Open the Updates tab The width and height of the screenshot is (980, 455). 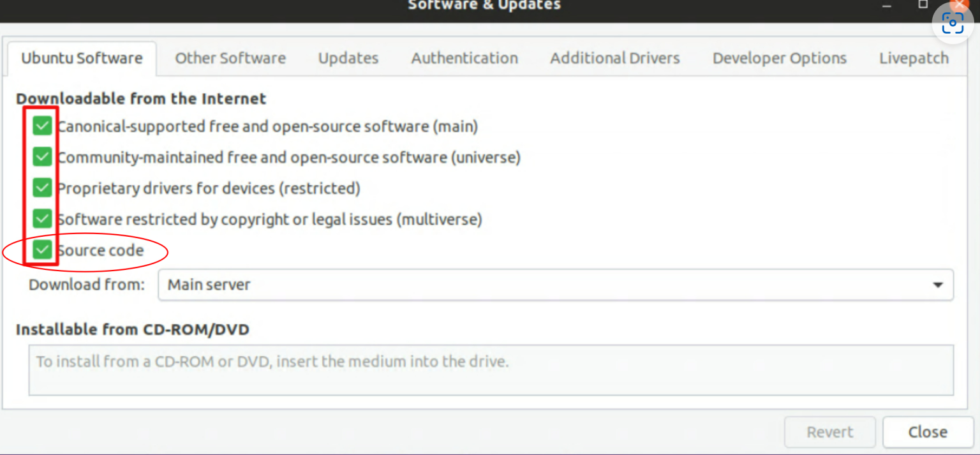pos(348,58)
